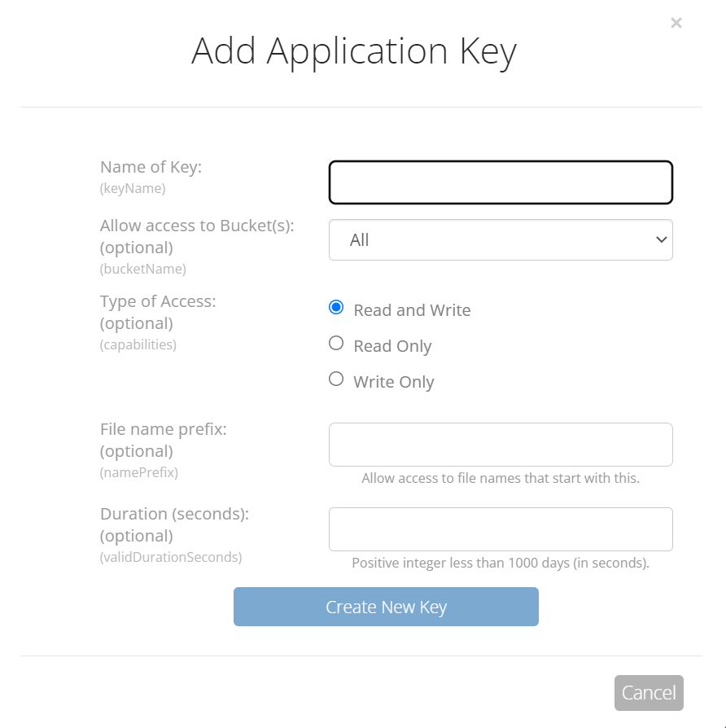Screen dimensions: 726x728
Task: Click the 'File name prefix' label
Action: [164, 429]
